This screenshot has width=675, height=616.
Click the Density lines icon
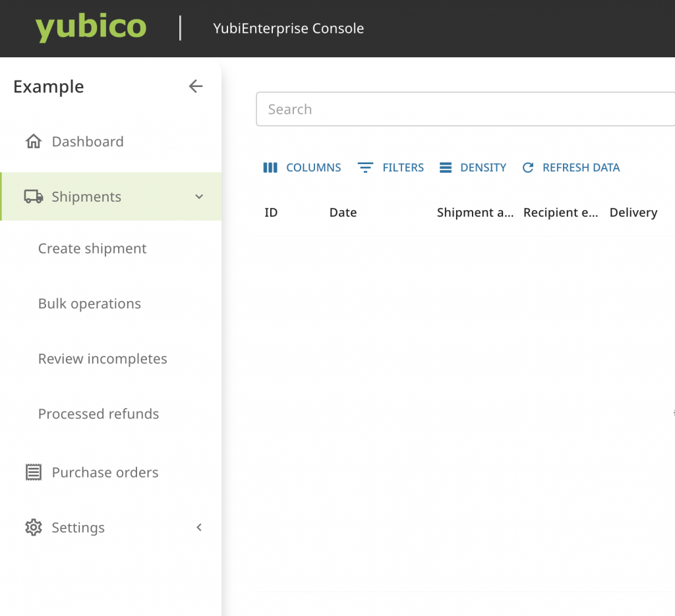pos(446,168)
